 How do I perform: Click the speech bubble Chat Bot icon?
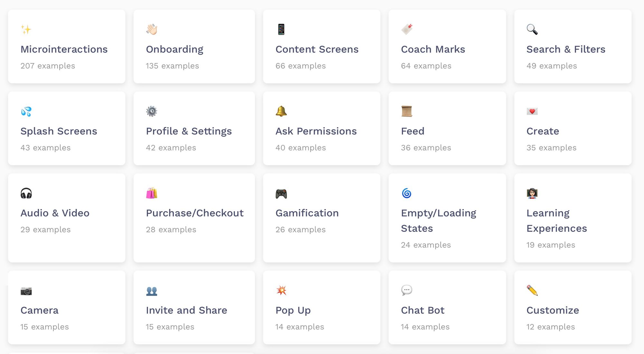407,290
